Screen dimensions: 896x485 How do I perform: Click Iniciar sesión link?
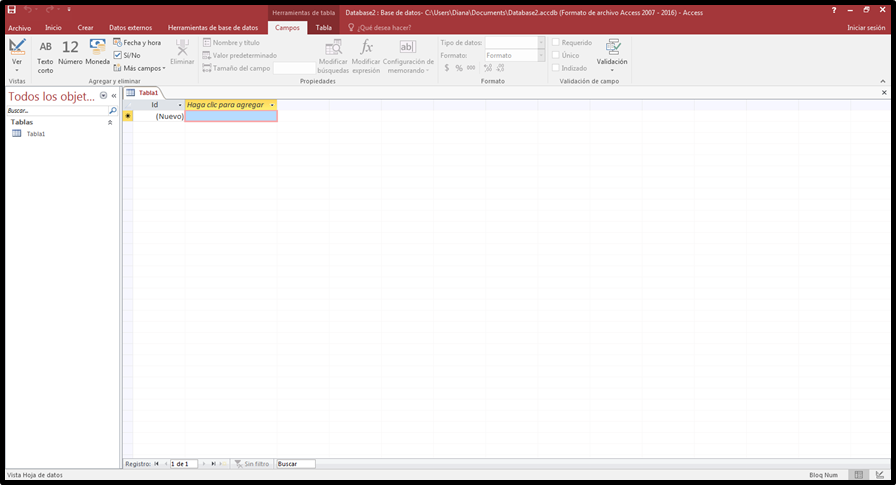tap(865, 27)
